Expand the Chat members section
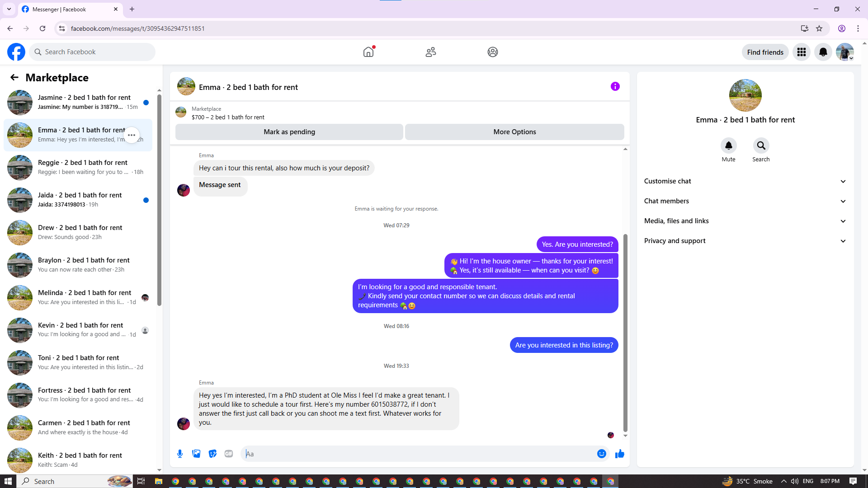 tap(745, 201)
